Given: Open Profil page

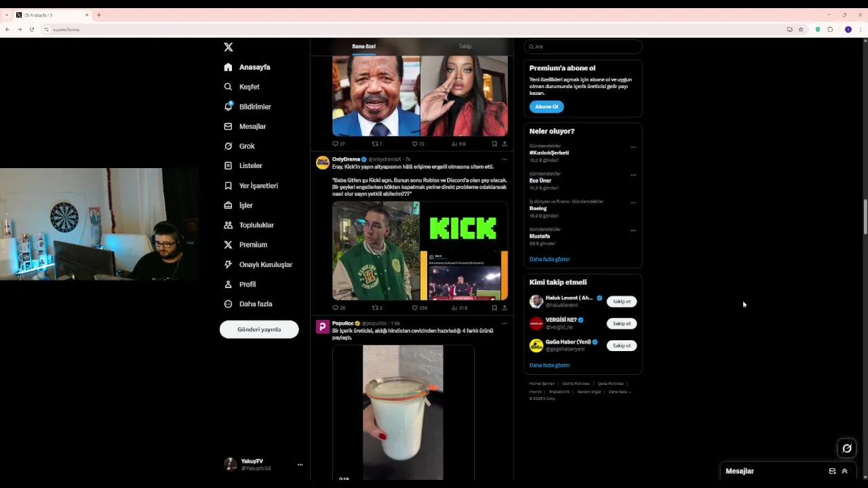Looking at the screenshot, I should tap(239, 284).
